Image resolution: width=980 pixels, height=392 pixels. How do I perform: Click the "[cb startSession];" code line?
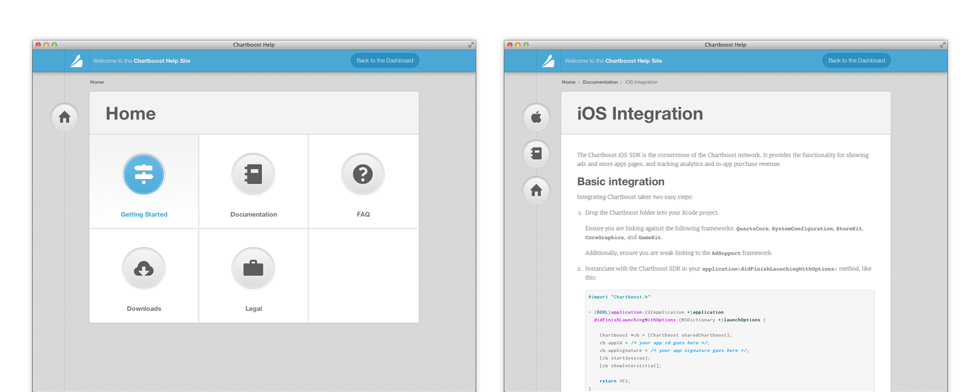pyautogui.click(x=625, y=358)
